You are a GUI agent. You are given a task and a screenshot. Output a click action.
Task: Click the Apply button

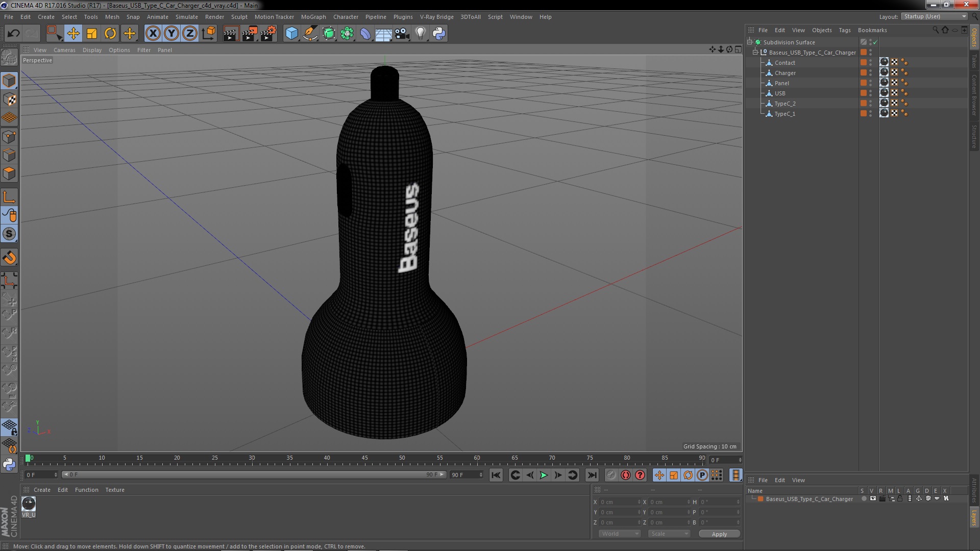[x=719, y=534]
